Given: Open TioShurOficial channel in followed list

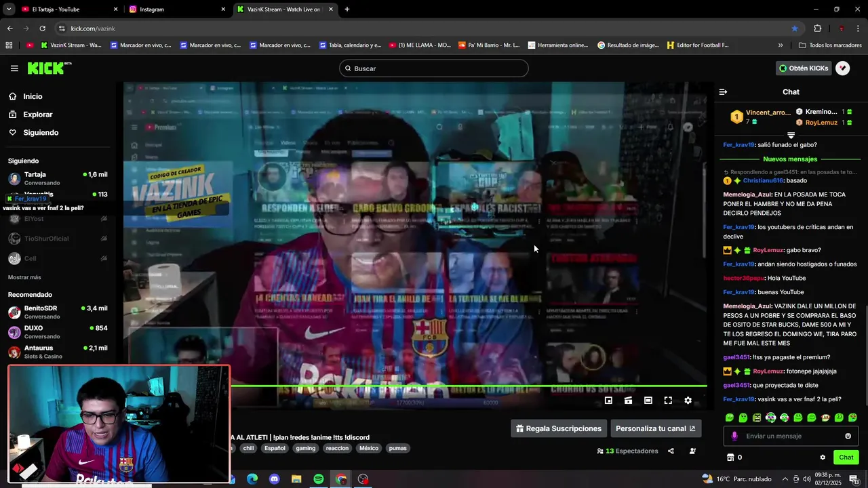Looking at the screenshot, I should (x=58, y=239).
